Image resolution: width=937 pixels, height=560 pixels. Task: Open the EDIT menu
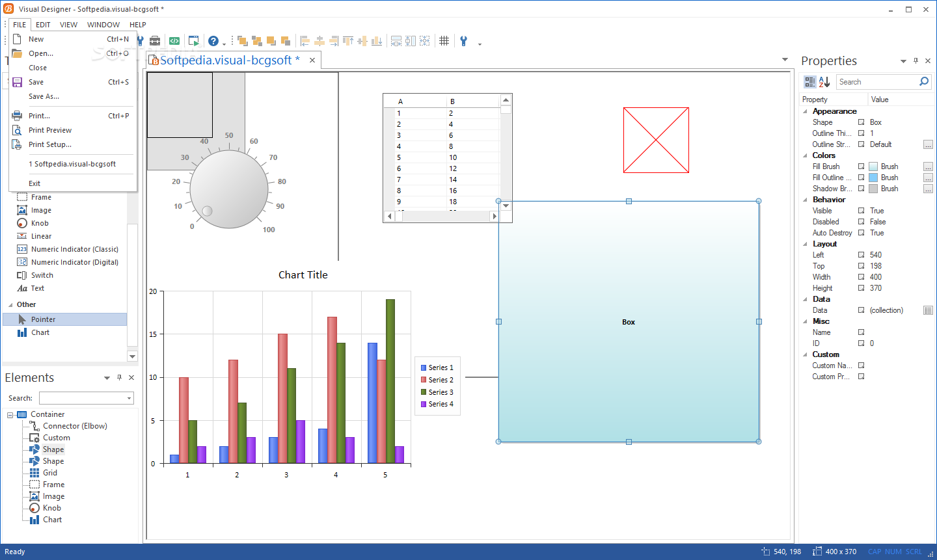pos(43,25)
